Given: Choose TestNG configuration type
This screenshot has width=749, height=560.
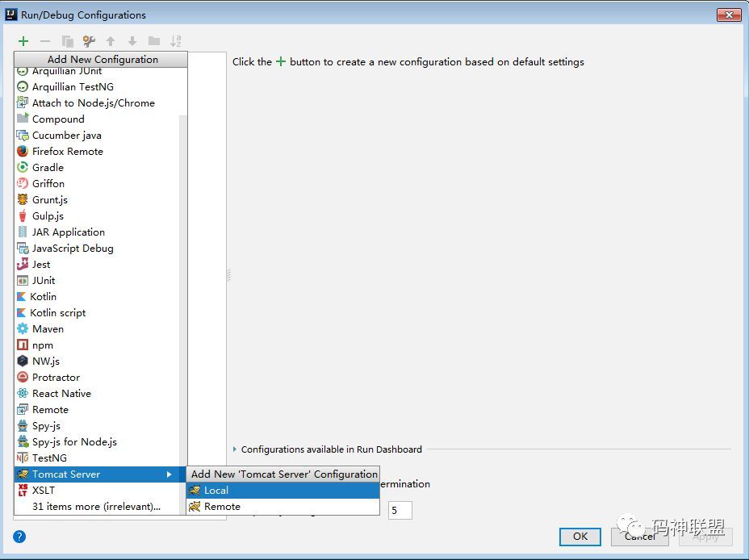Looking at the screenshot, I should [x=97, y=458].
